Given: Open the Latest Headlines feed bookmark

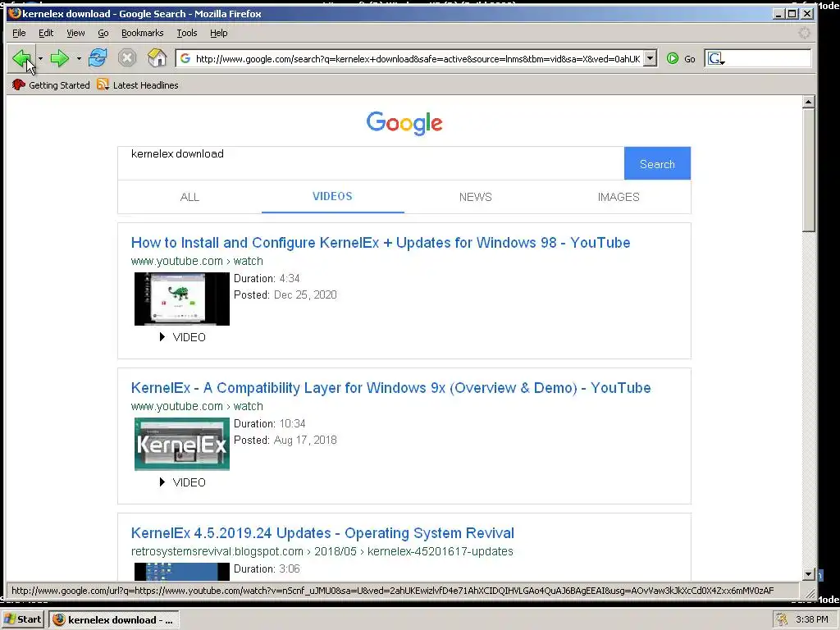Looking at the screenshot, I should pos(138,85).
